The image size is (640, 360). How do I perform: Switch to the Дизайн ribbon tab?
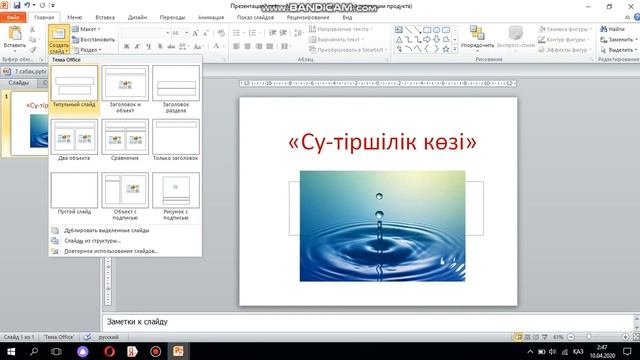point(137,18)
